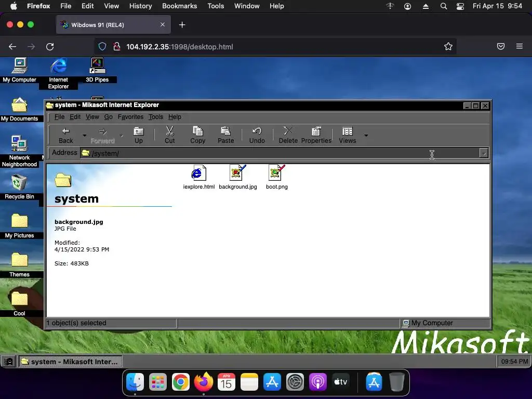Click the 09:54 PM taskbar clock
This screenshot has width=532, height=399.
[514, 362]
